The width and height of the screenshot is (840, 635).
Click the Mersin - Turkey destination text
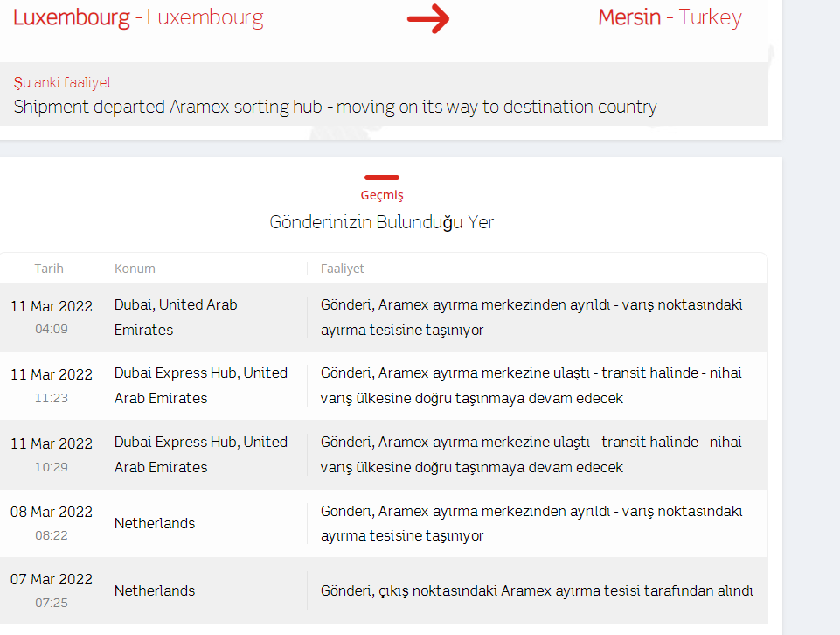[x=670, y=17]
